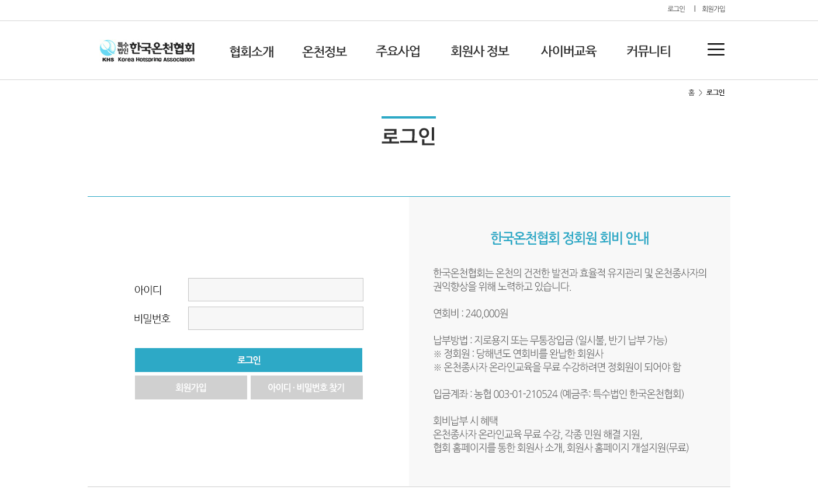Focus the 비밀번호 input field

pyautogui.click(x=276, y=318)
